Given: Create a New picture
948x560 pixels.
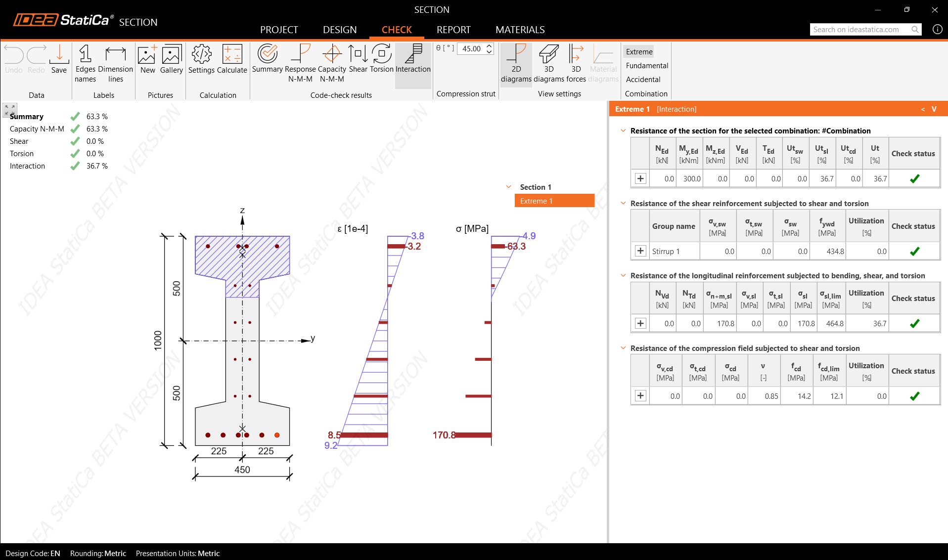Looking at the screenshot, I should [x=147, y=59].
